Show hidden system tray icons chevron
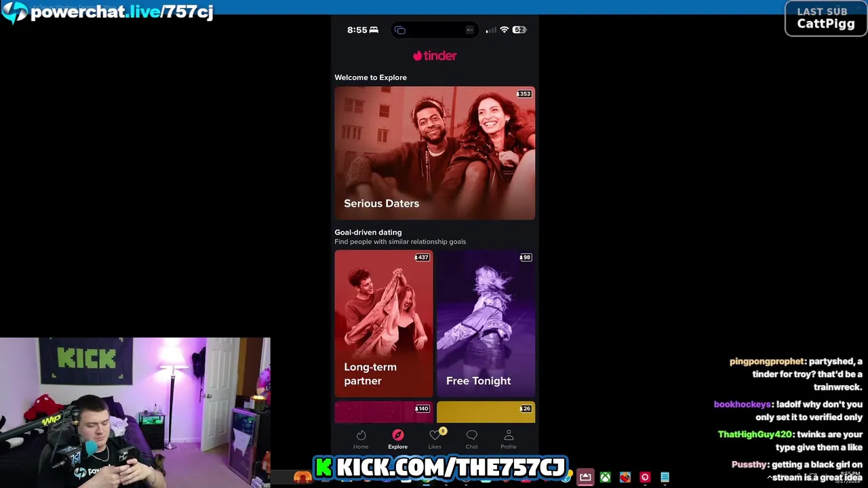Image resolution: width=868 pixels, height=488 pixels. point(770,477)
